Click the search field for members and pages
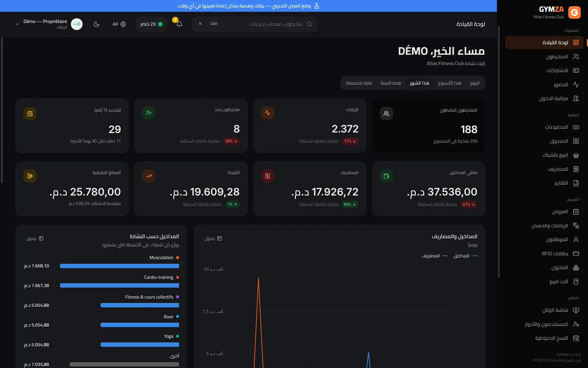 254,24
